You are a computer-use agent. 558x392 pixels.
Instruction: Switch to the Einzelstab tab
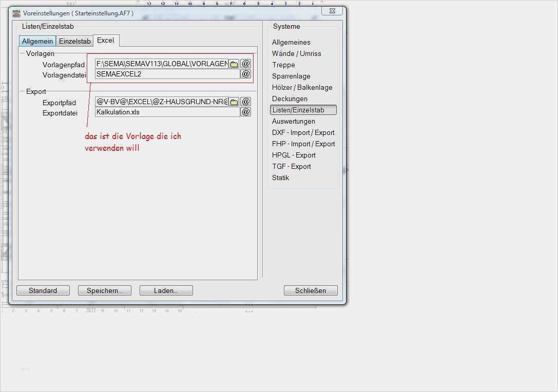click(x=75, y=41)
